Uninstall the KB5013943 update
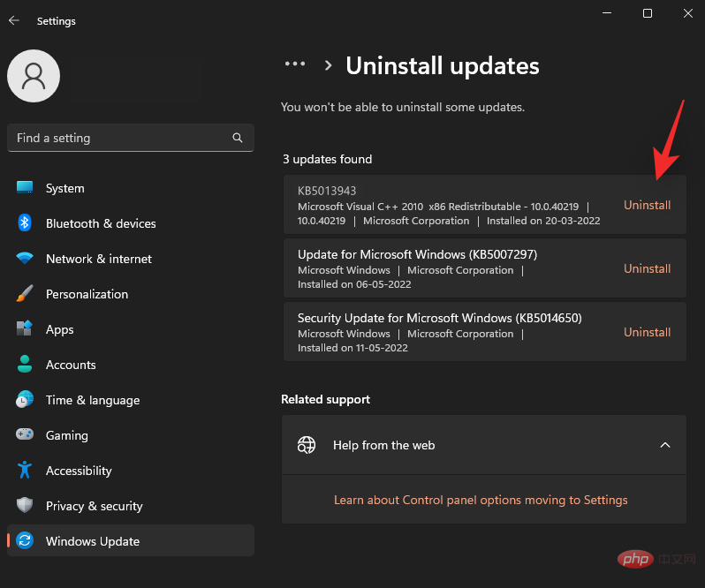Screen dimensions: 705x588 (648, 205)
